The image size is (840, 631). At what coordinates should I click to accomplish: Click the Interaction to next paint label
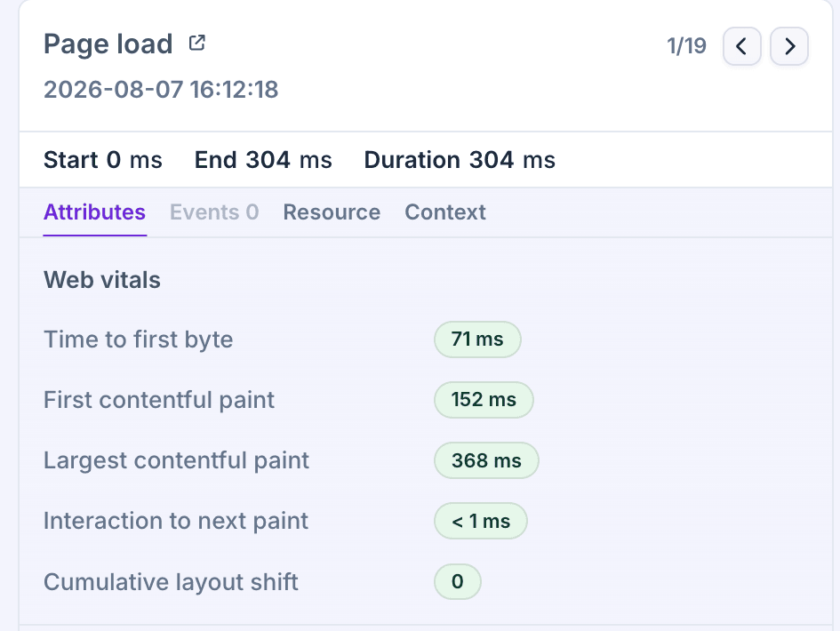(x=176, y=521)
